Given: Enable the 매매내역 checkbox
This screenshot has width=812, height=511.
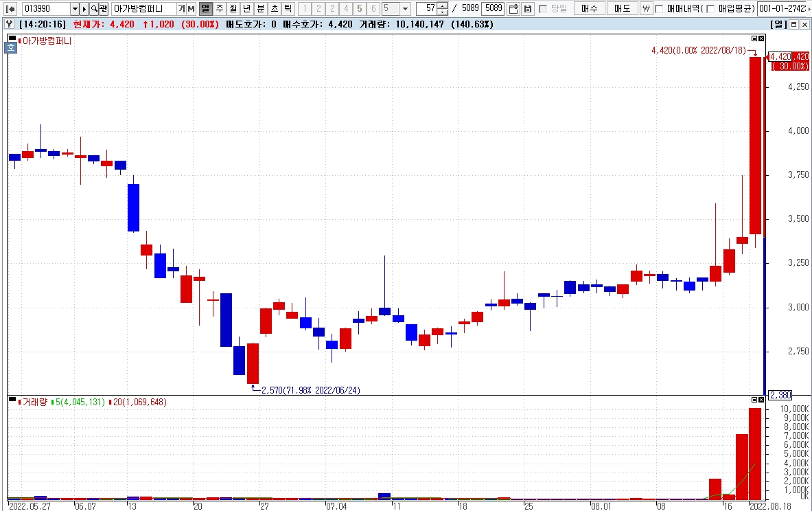Looking at the screenshot, I should 659,9.
